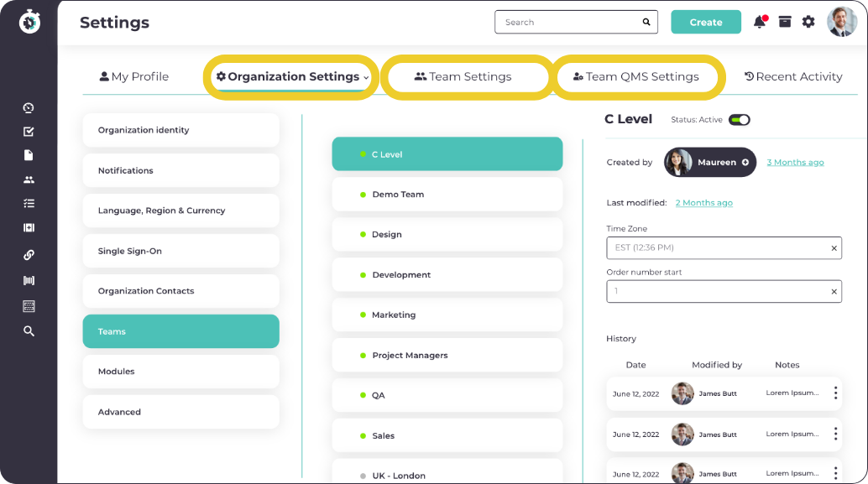Image resolution: width=868 pixels, height=484 pixels.
Task: Open the contacts book sidebar icon
Action: click(x=29, y=228)
